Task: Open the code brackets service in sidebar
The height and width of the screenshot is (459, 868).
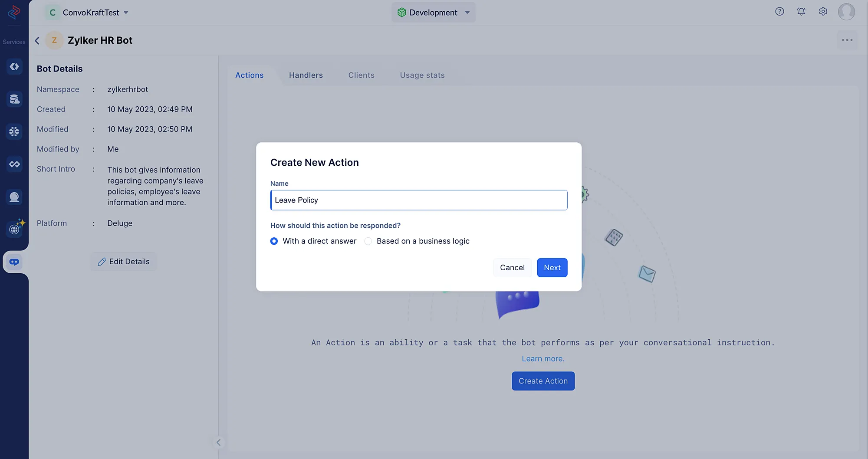Action: coord(14,66)
